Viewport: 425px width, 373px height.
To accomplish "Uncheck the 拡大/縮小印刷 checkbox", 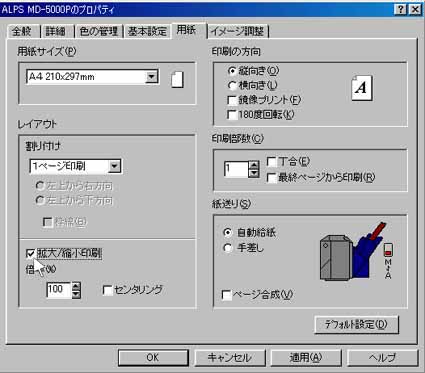I will [30, 254].
